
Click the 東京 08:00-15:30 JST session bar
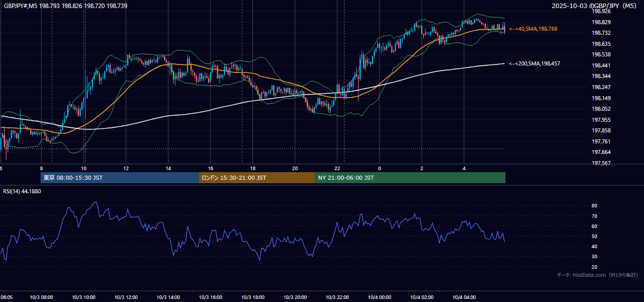(120, 178)
